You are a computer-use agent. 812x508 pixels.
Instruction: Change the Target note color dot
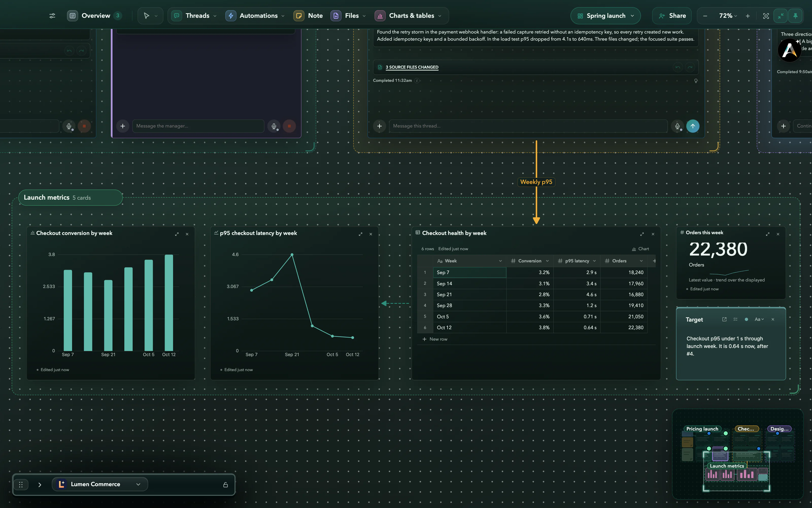(746, 320)
